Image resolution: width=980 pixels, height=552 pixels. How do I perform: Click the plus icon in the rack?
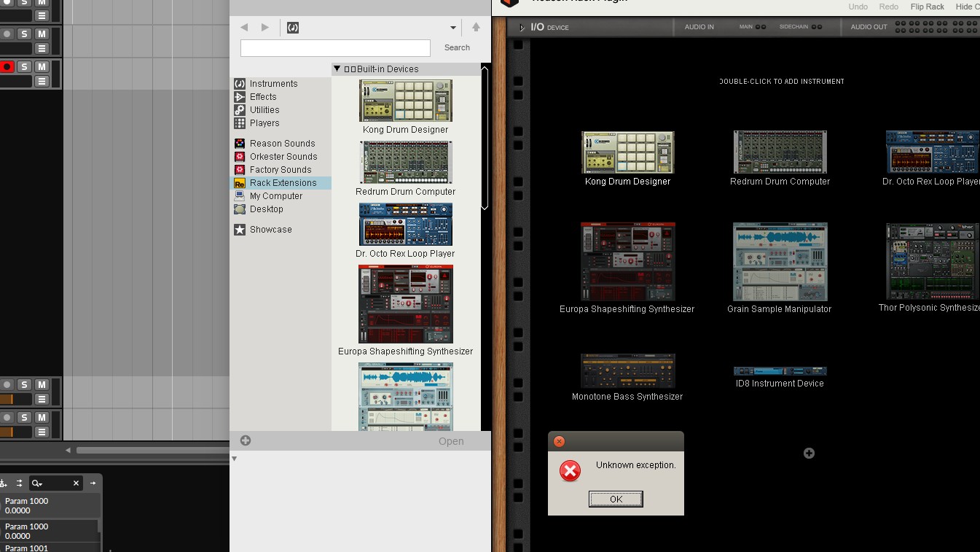(809, 454)
